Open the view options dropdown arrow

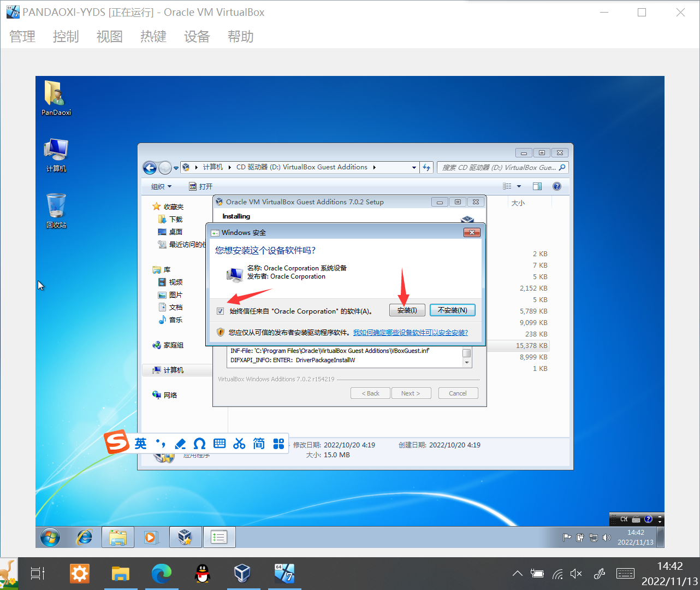pyautogui.click(x=519, y=186)
